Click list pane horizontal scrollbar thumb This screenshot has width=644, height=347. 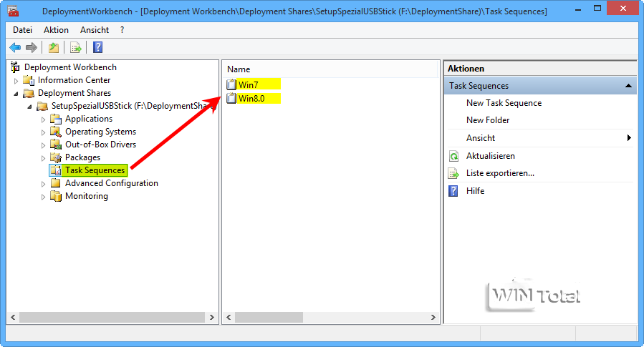pyautogui.click(x=269, y=317)
